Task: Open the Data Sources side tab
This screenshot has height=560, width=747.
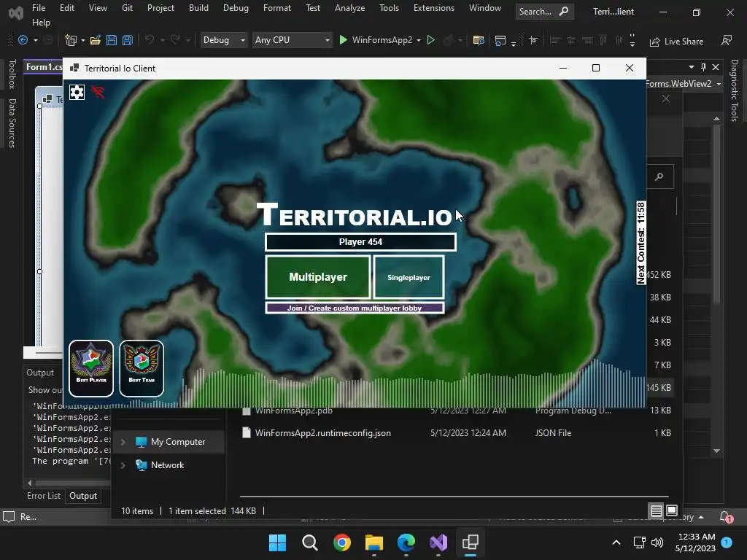Action: click(12, 122)
